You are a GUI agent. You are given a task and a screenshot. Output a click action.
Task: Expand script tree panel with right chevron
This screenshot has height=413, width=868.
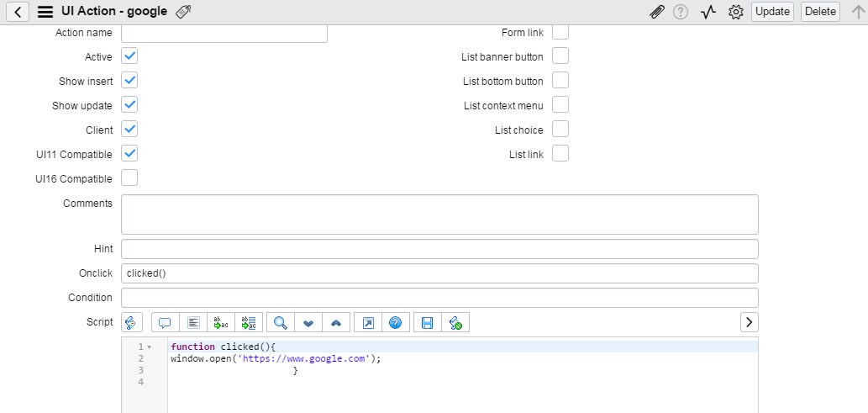tap(749, 322)
